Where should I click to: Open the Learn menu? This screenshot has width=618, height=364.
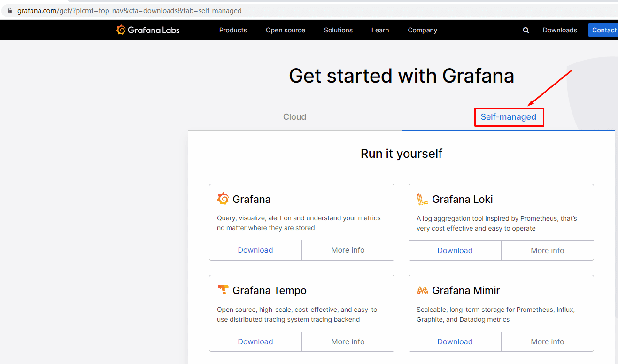click(380, 30)
